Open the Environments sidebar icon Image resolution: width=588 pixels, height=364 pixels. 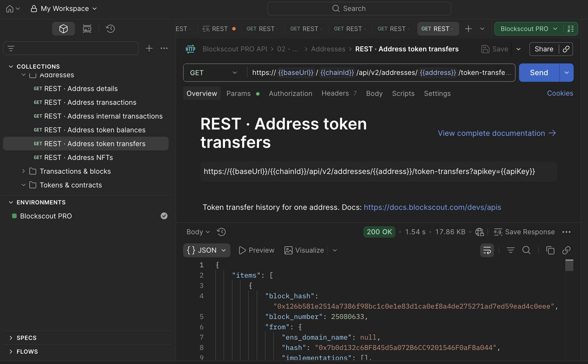[87, 29]
